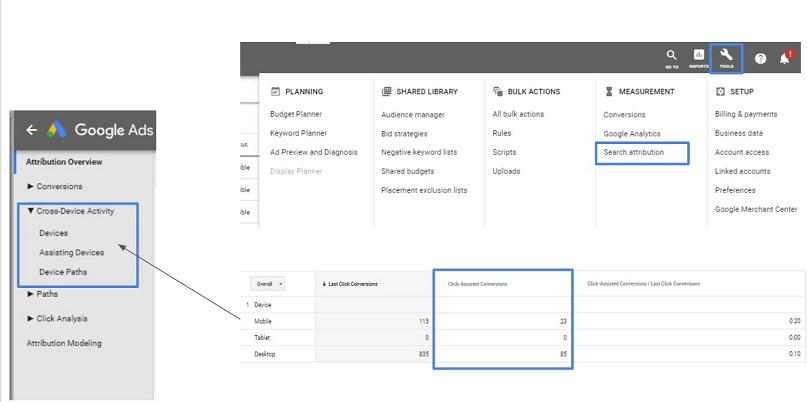Open Device Paths report
This screenshot has width=807, height=402.
63,272
